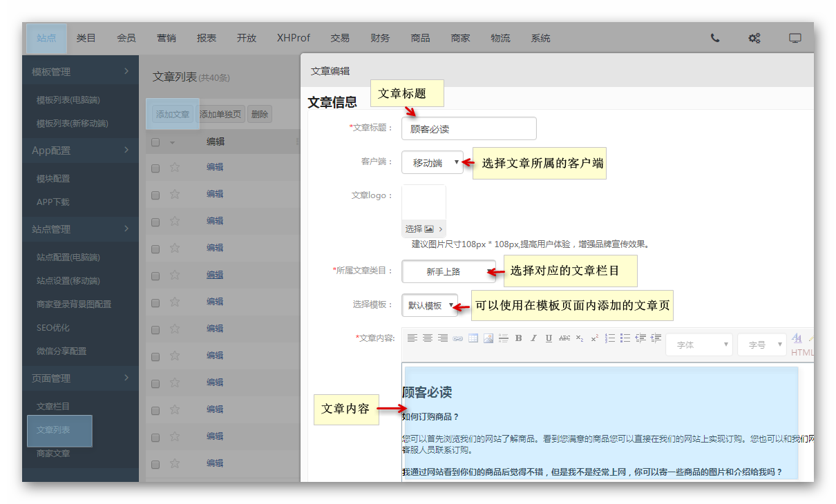
Task: Insert a table into article content
Action: [473, 338]
